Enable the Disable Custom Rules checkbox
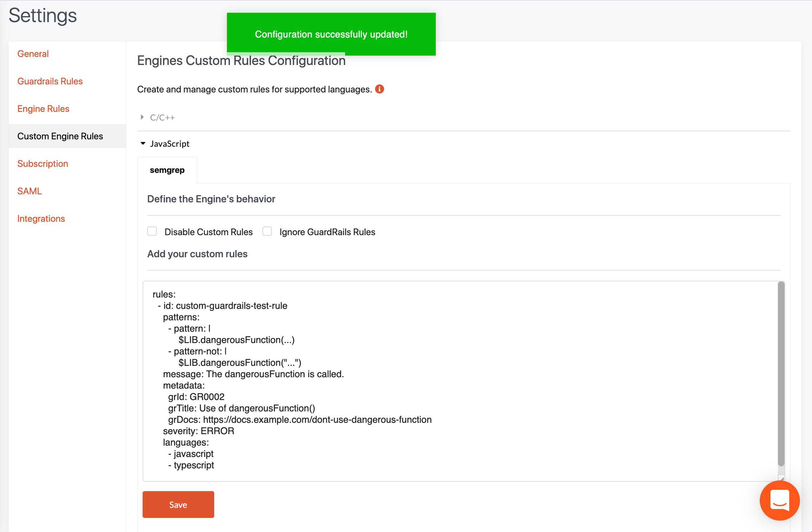 pos(152,231)
